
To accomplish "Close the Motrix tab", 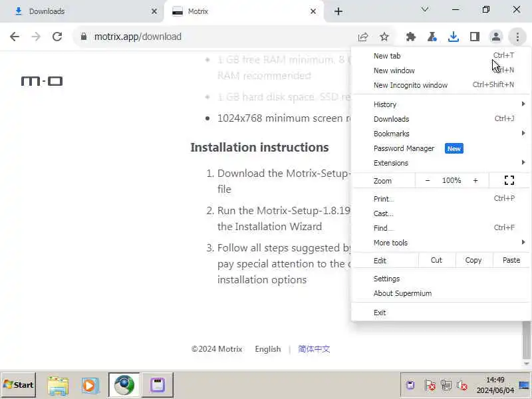I will [x=313, y=11].
